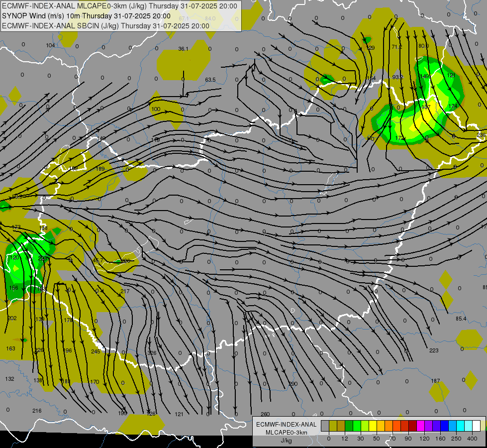
Task: Click the map value 326
Action: point(152,353)
